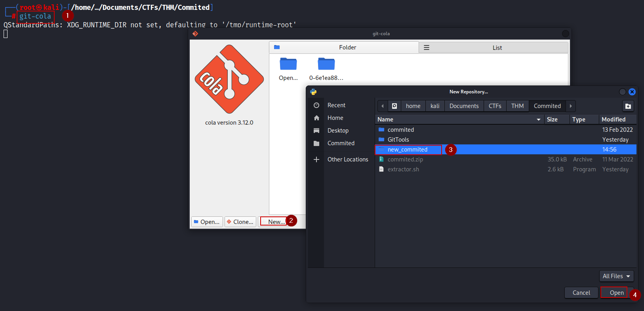The image size is (644, 311).
Task: Switch to the List view tab
Action: (493, 47)
